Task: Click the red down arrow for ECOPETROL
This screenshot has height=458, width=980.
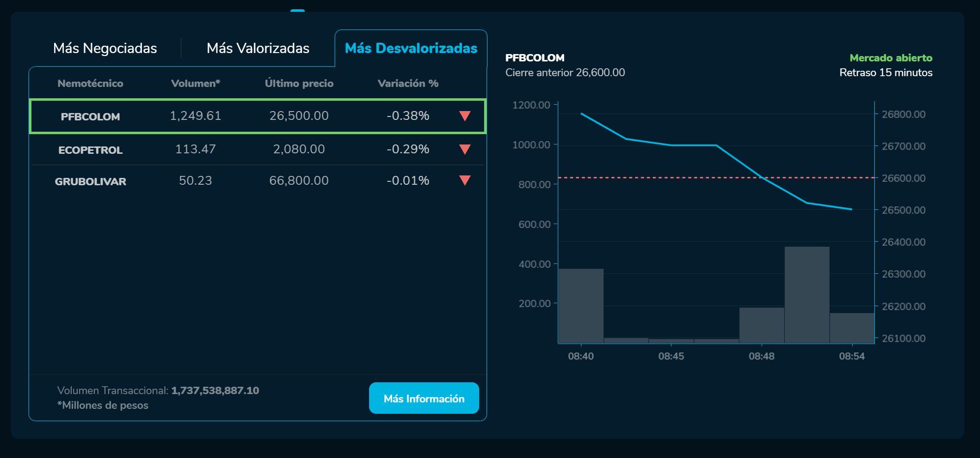Action: point(464,149)
